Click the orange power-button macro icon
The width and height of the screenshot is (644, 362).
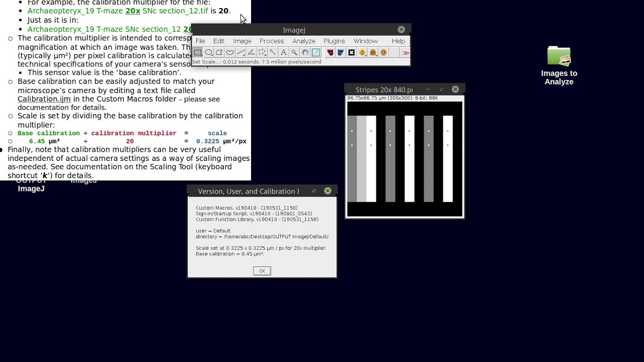tap(383, 52)
